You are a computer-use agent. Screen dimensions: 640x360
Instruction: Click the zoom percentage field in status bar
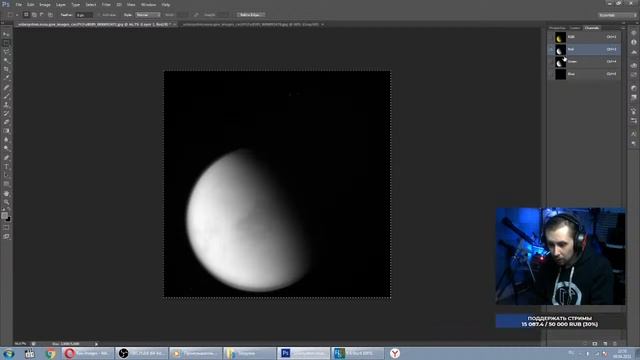coord(20,344)
